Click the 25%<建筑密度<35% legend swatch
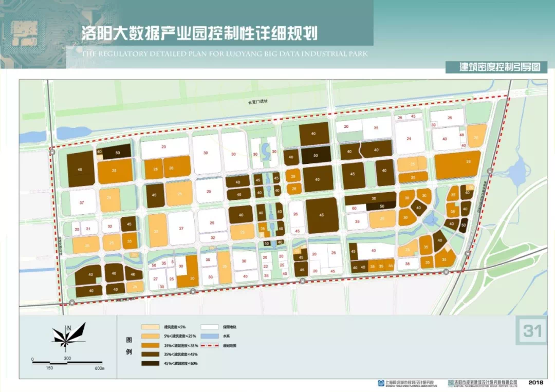This screenshot has width=555, height=392. point(150,345)
